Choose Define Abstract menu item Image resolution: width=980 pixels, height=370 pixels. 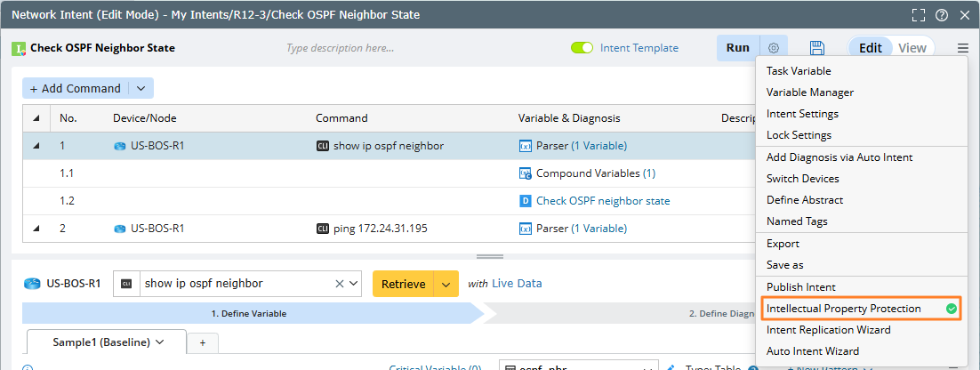805,200
